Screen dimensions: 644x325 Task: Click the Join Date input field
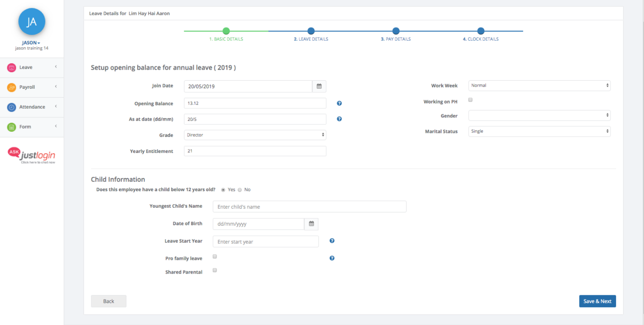click(248, 86)
